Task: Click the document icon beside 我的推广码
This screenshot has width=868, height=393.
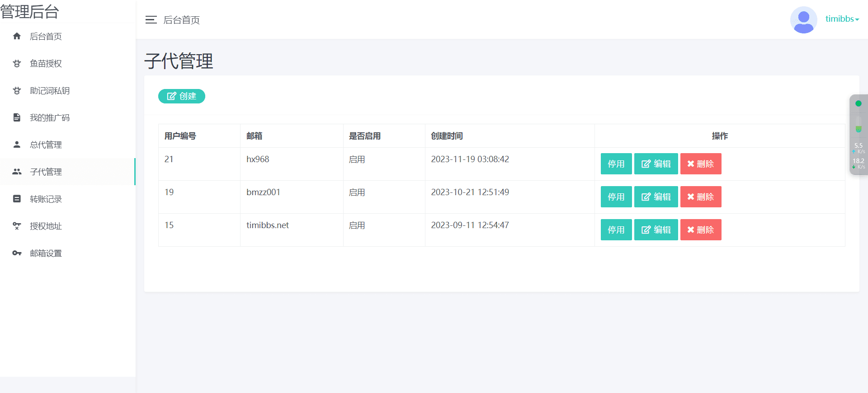Action: coord(17,117)
